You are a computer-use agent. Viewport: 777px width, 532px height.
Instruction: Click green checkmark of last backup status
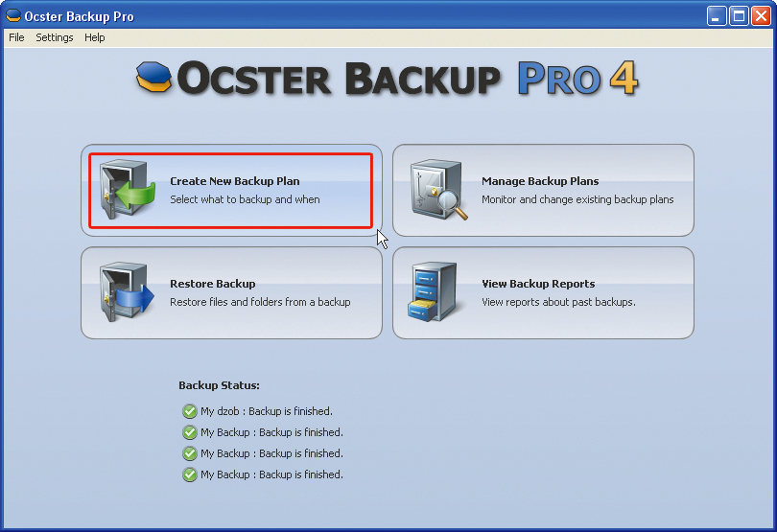(189, 474)
